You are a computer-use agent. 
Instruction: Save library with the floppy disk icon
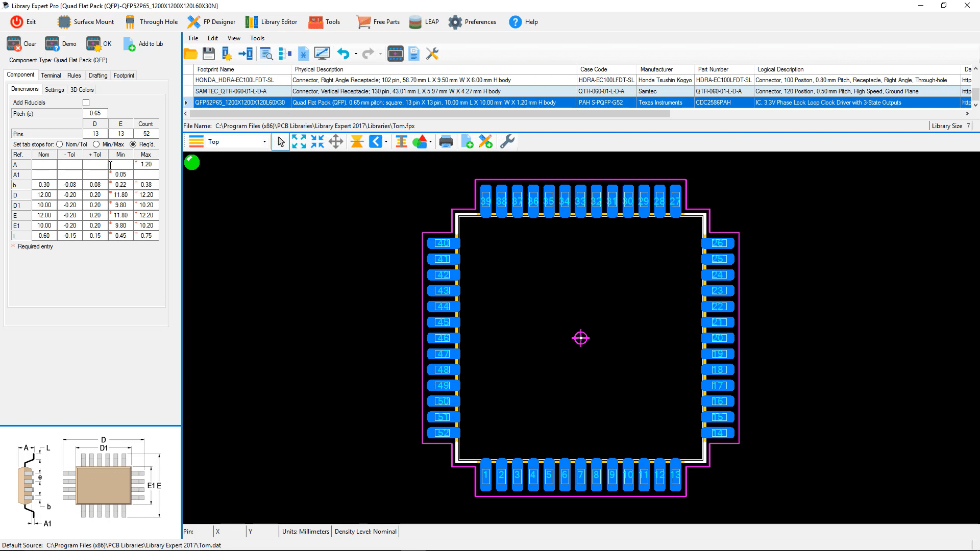pyautogui.click(x=208, y=54)
